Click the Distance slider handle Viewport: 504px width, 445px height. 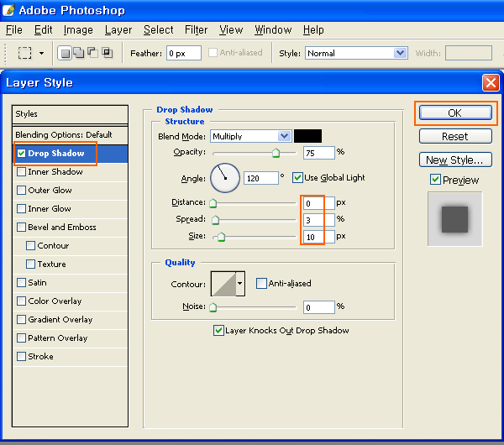[213, 203]
